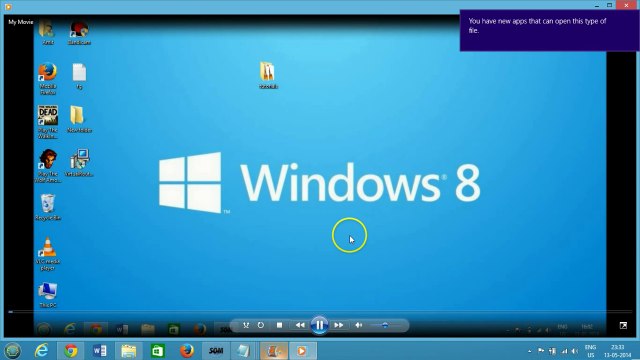Click the My Movie title text
Viewport: 640px width, 360px height.
coord(21,22)
